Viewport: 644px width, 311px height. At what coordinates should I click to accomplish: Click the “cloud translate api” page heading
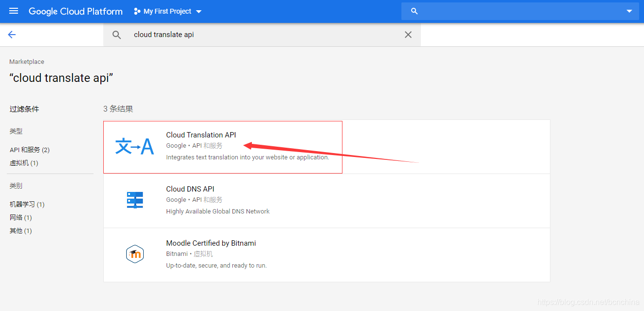61,78
